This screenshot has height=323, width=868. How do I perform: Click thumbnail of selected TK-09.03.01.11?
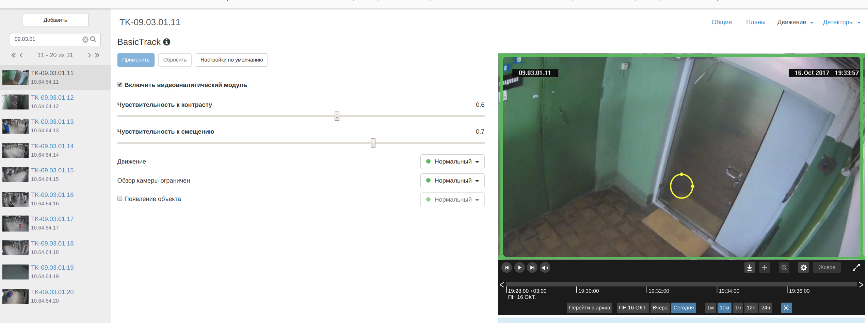15,78
